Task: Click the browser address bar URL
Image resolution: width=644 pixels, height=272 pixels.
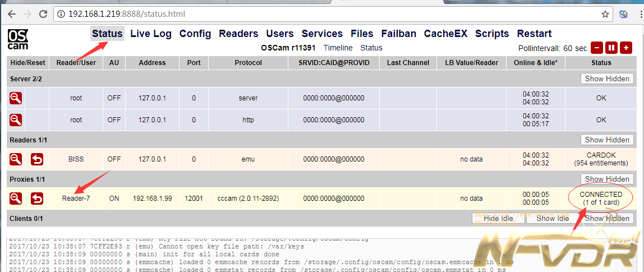Action: click(127, 14)
